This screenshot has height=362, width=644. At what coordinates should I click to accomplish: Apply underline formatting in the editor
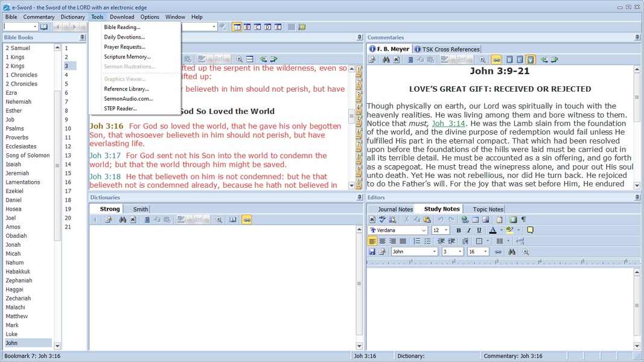479,230
